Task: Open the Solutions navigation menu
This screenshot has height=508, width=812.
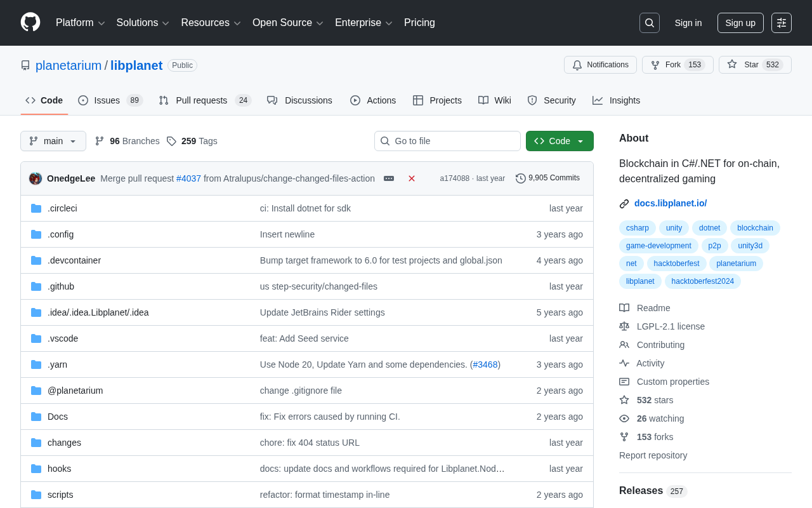Action: (x=143, y=23)
